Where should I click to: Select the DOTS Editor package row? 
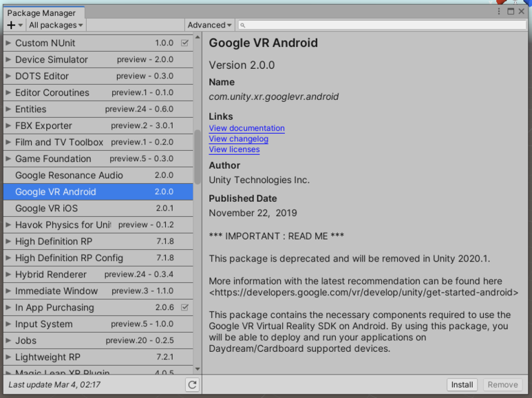pos(98,76)
